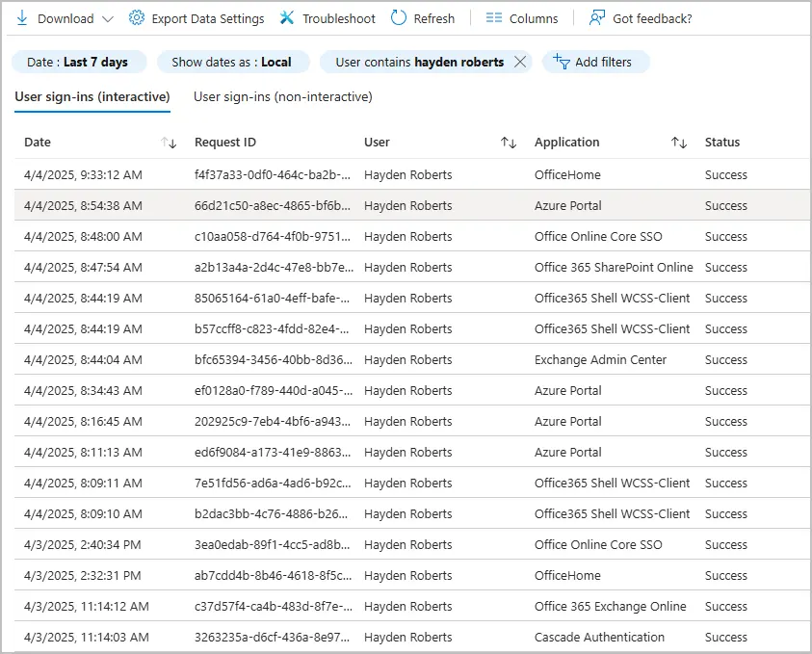Open the 9:33:12 AM sign-in row
The image size is (812, 654).
click(x=412, y=174)
